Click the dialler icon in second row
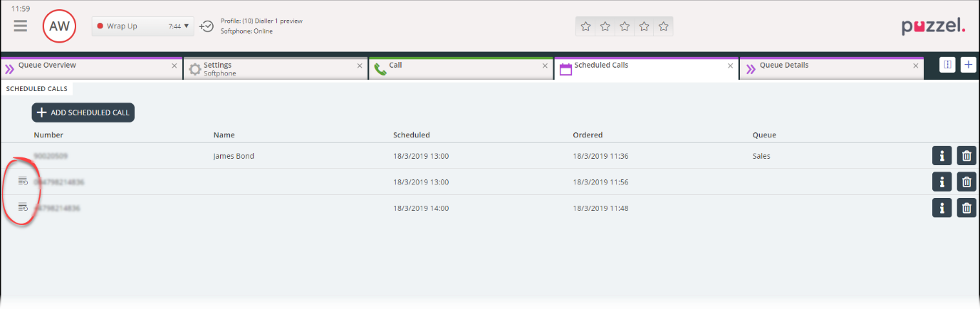 23,182
